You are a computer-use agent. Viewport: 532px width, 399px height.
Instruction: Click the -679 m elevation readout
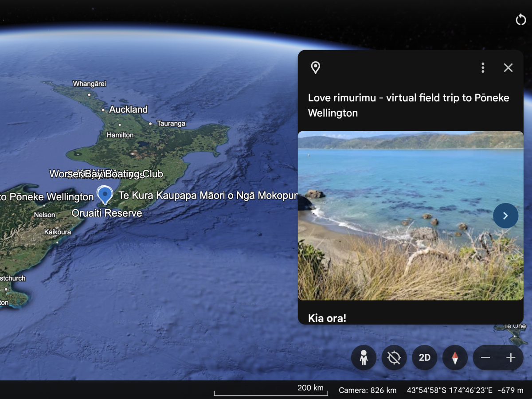click(510, 390)
